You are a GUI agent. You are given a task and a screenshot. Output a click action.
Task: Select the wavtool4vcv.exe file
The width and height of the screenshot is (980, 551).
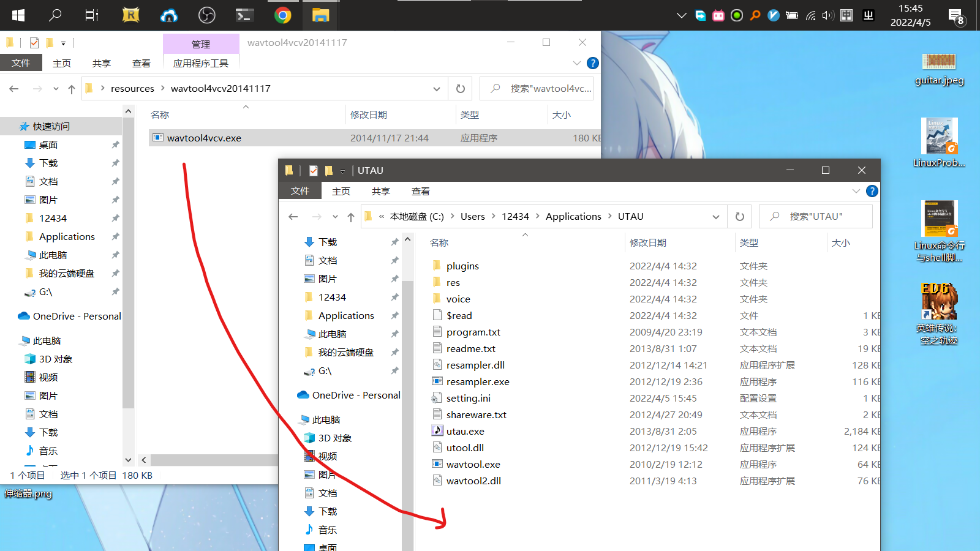[x=204, y=138]
